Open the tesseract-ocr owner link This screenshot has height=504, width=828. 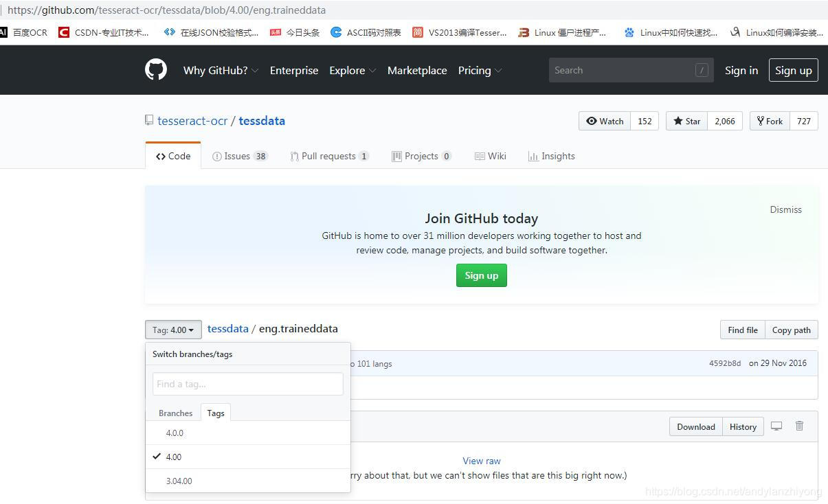(x=192, y=121)
